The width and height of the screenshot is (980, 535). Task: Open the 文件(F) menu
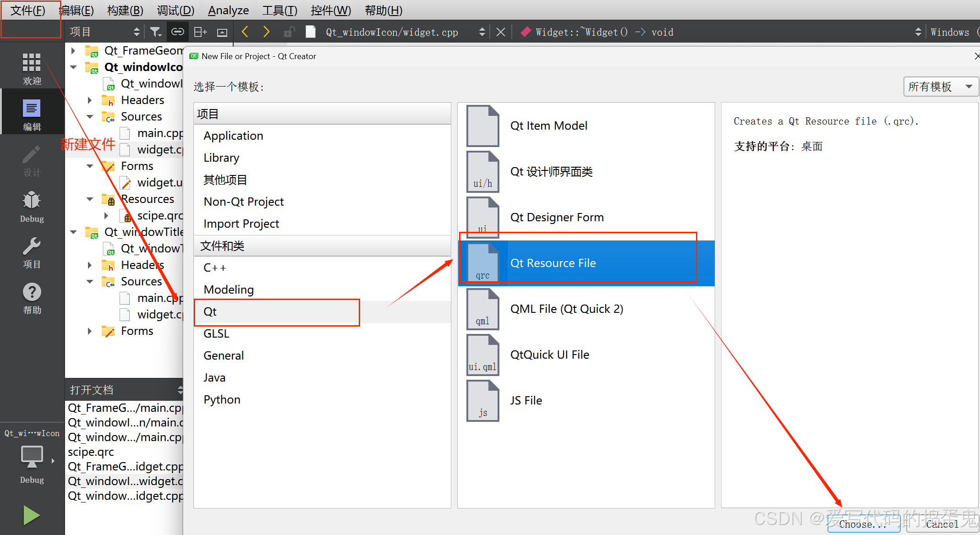[28, 10]
